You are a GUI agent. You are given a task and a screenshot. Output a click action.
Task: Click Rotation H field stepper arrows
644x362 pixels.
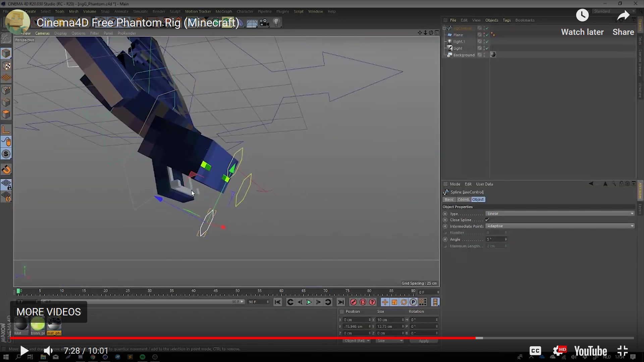point(437,320)
